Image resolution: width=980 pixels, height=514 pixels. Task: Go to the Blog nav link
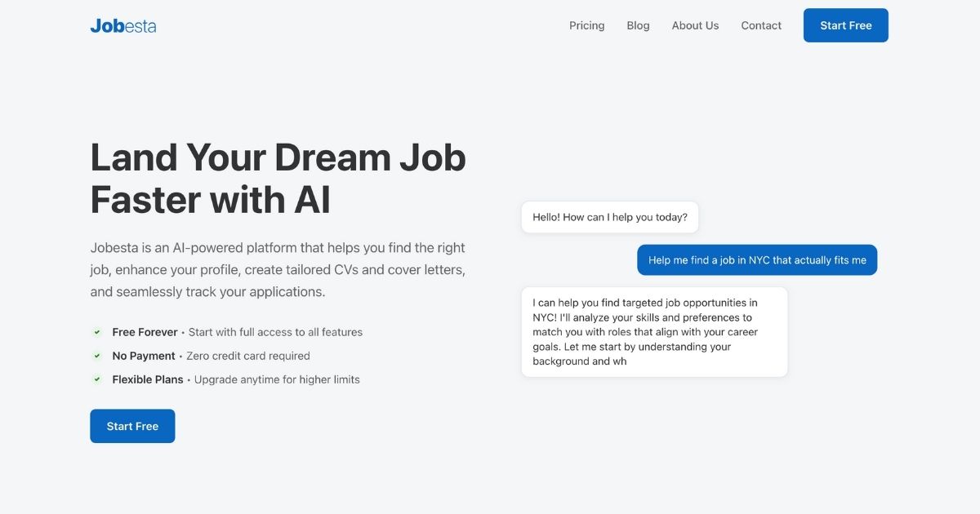pyautogui.click(x=638, y=25)
